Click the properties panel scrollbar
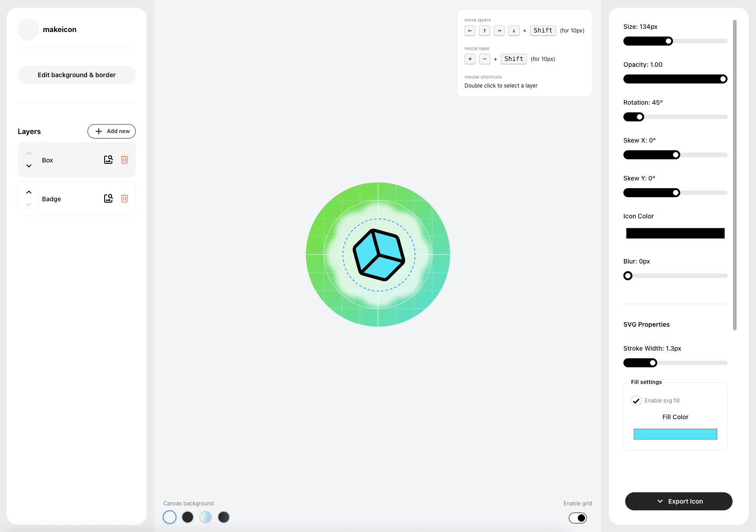The image size is (756, 532). coord(735,175)
